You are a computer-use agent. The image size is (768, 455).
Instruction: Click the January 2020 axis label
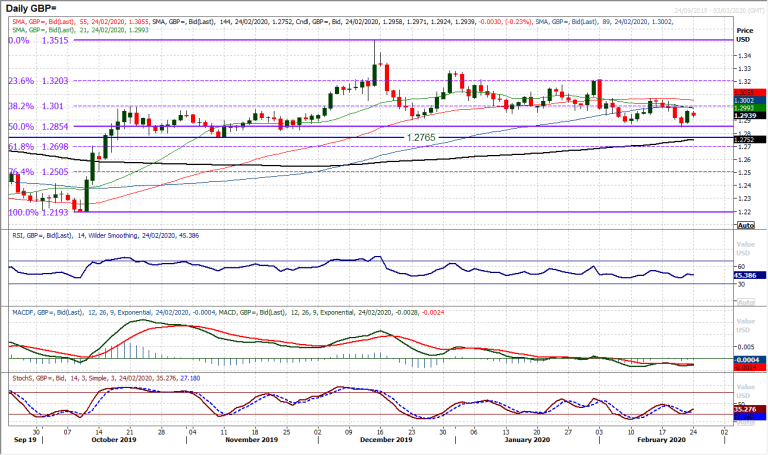pos(527,440)
